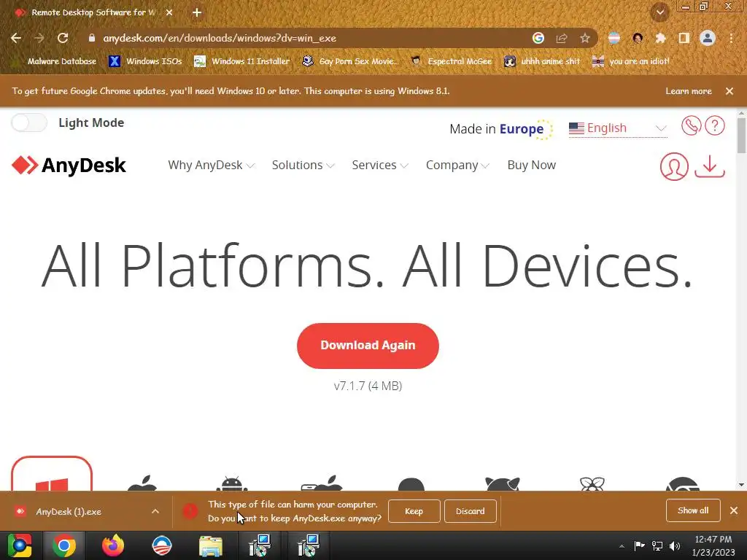747x560 pixels.
Task: Open Firefox from the taskbar
Action: tap(113, 545)
